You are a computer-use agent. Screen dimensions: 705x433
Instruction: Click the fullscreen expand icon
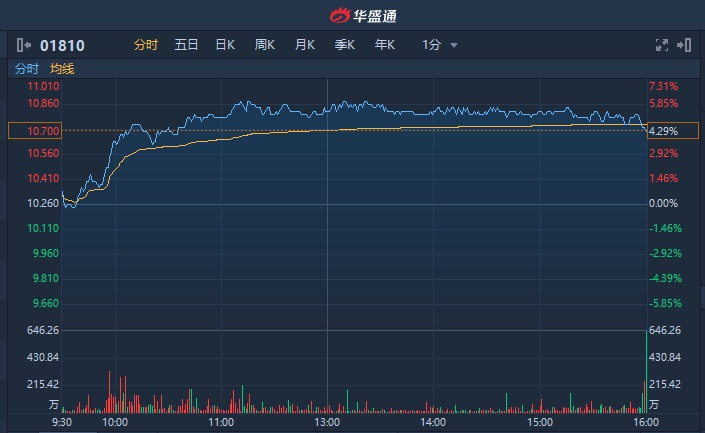pos(661,45)
